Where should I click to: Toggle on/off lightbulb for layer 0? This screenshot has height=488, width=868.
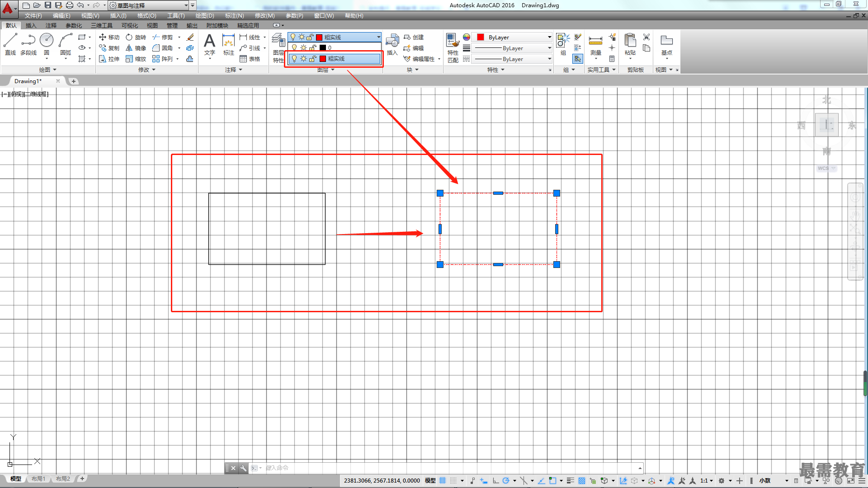tap(294, 47)
